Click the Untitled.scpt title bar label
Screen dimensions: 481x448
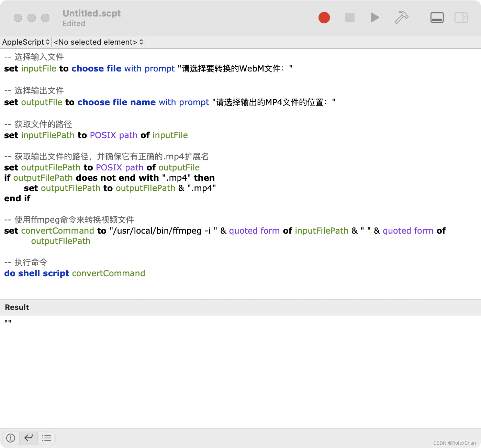coord(91,13)
